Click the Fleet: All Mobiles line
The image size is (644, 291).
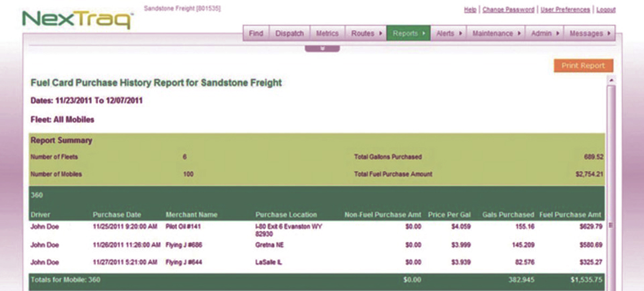click(x=62, y=120)
